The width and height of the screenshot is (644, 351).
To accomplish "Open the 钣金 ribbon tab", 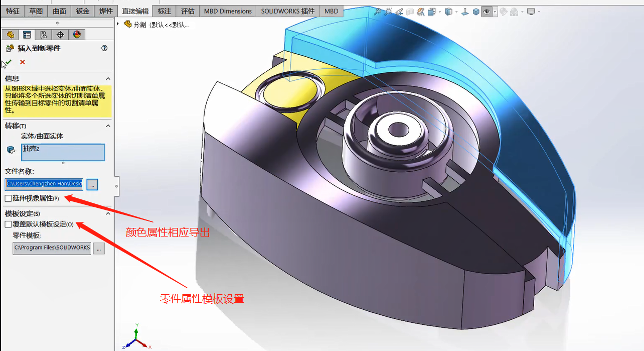I will (x=82, y=11).
